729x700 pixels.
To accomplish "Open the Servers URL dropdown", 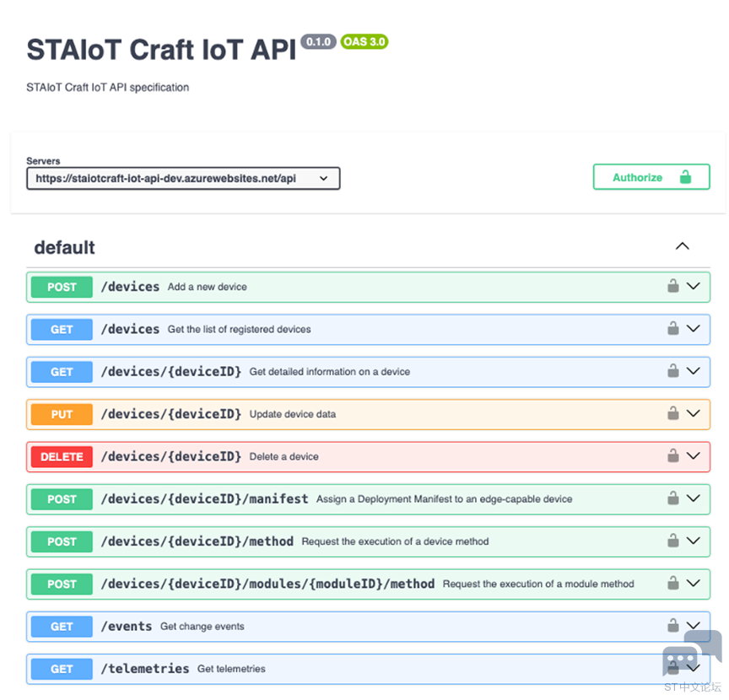I will tap(183, 179).
